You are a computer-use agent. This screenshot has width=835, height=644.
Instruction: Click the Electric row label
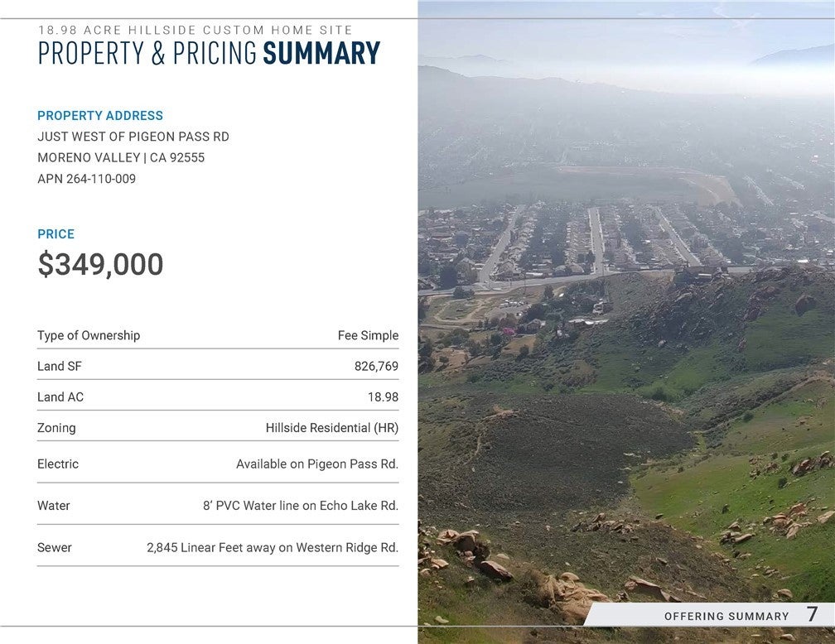click(58, 464)
